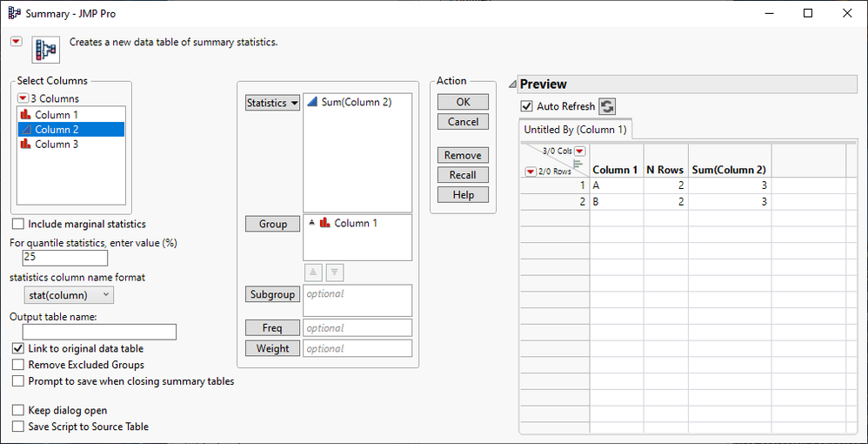The height and width of the screenshot is (444, 868).
Task: Open red triangle menu next to 3 Columns
Action: tap(23, 98)
